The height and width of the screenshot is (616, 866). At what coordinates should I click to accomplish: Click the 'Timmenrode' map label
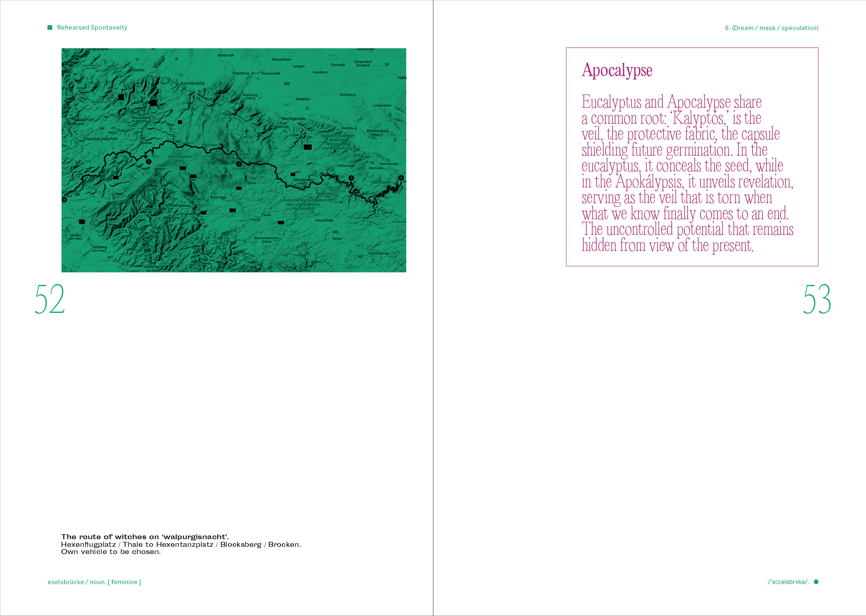tap(388, 164)
